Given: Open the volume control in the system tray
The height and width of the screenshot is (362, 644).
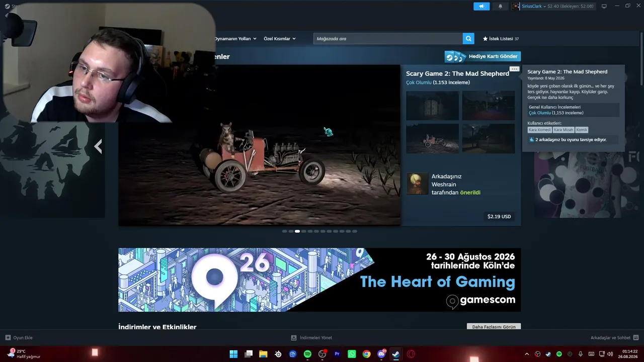Looking at the screenshot, I should click(x=611, y=354).
